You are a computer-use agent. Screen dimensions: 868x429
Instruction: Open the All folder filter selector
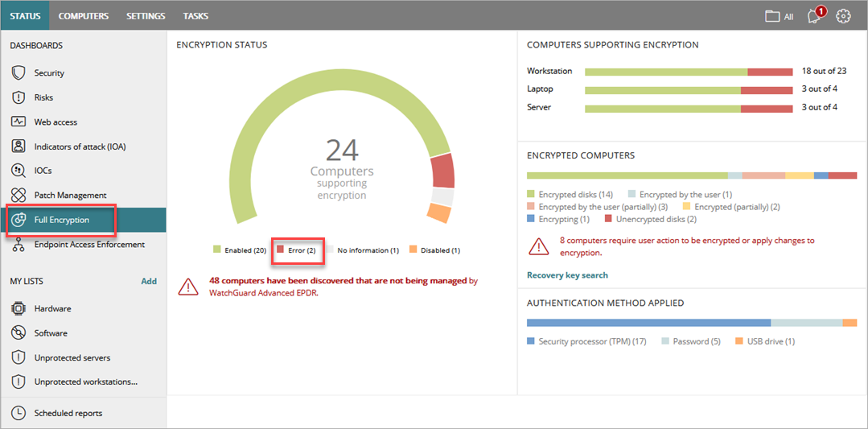pos(780,16)
